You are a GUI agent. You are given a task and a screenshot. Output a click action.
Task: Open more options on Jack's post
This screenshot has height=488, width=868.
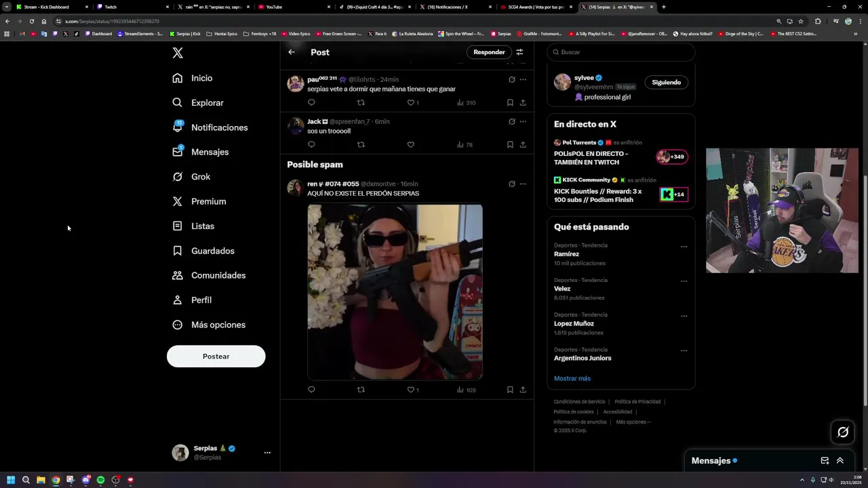point(523,121)
